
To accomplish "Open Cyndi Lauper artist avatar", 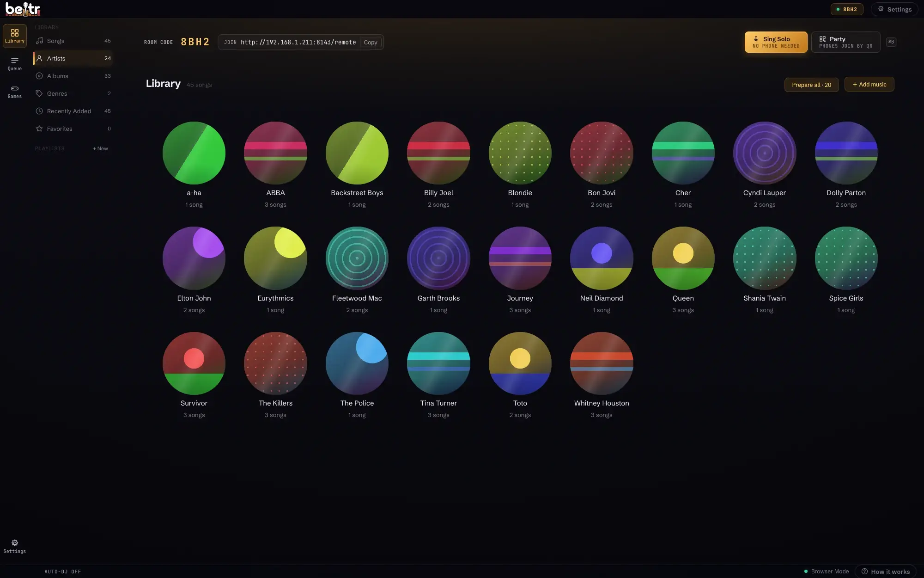I will coord(765,153).
